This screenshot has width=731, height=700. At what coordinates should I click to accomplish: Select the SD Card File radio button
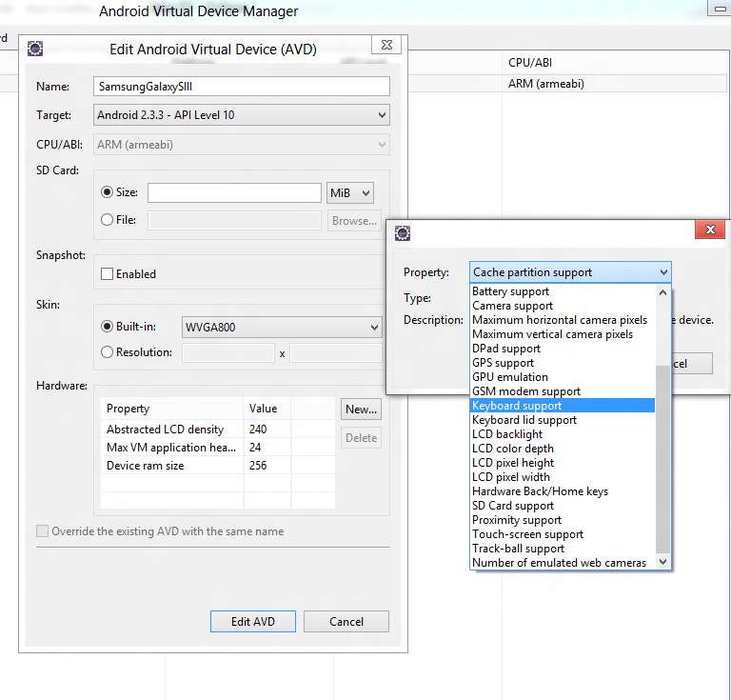[108, 220]
